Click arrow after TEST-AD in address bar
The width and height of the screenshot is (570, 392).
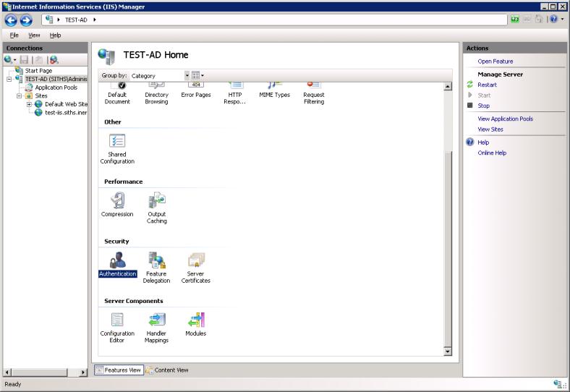point(95,20)
